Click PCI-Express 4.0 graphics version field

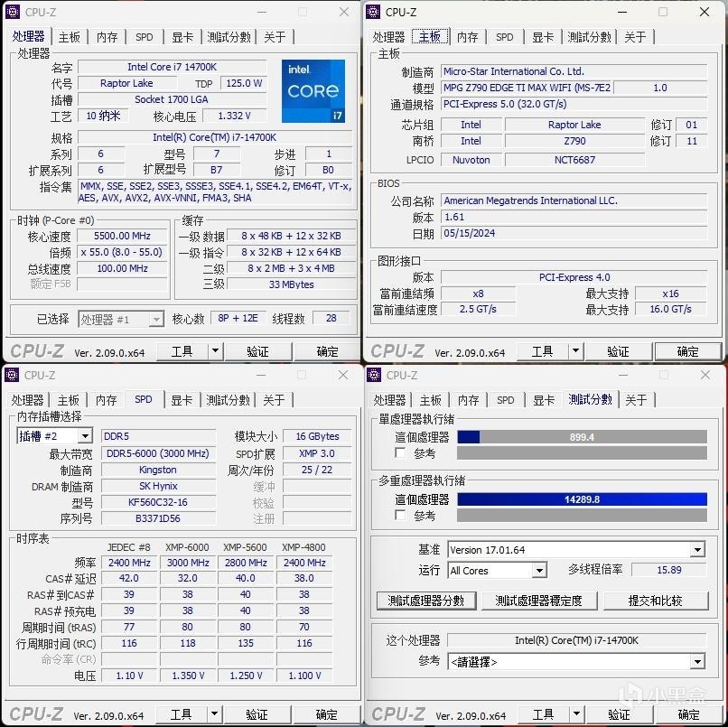(574, 277)
